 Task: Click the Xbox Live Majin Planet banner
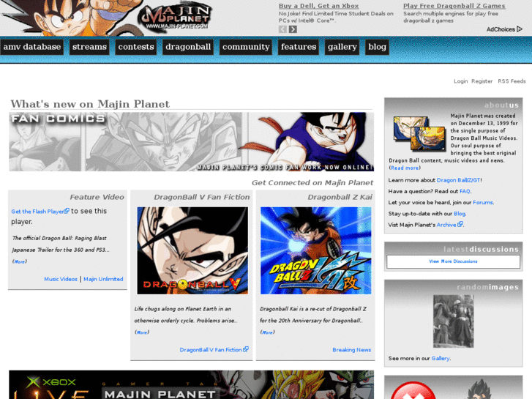191,385
